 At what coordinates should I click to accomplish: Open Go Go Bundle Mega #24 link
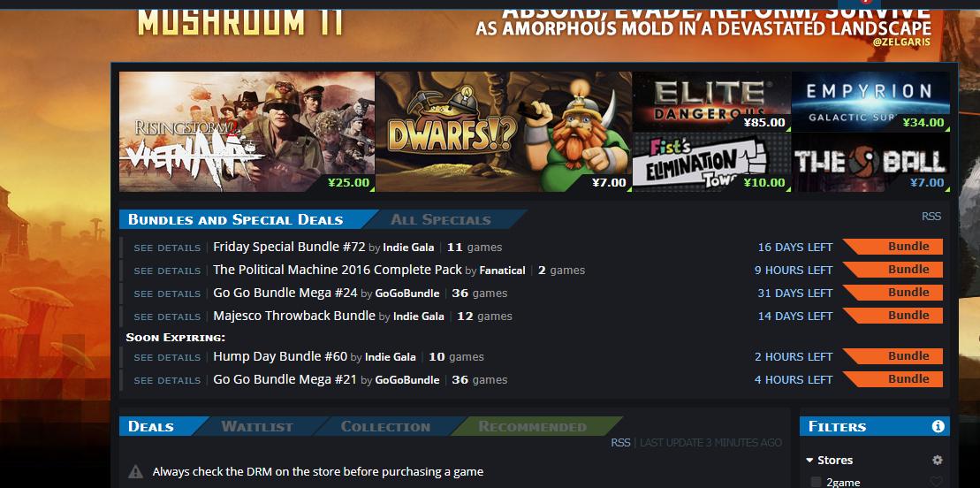point(285,293)
